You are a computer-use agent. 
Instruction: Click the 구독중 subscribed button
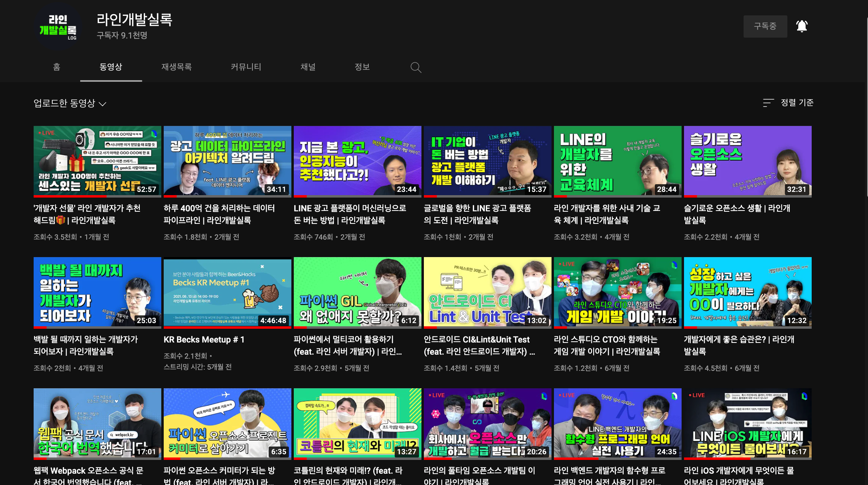coord(765,26)
